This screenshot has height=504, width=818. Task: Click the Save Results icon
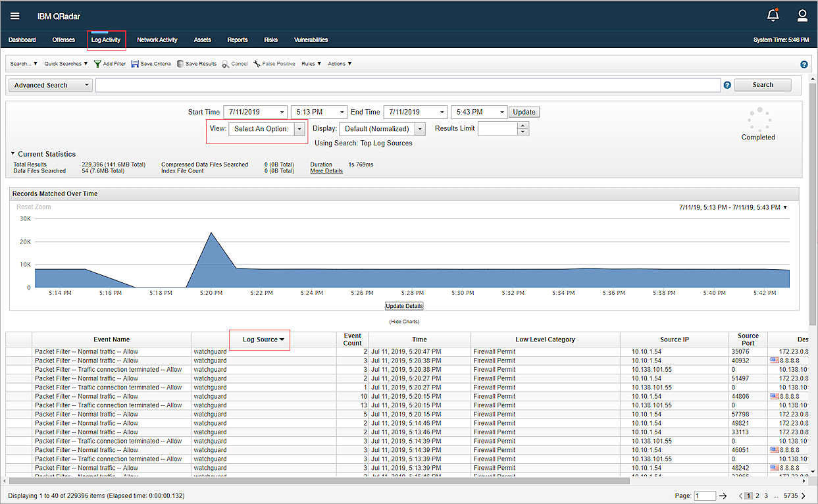coord(180,64)
